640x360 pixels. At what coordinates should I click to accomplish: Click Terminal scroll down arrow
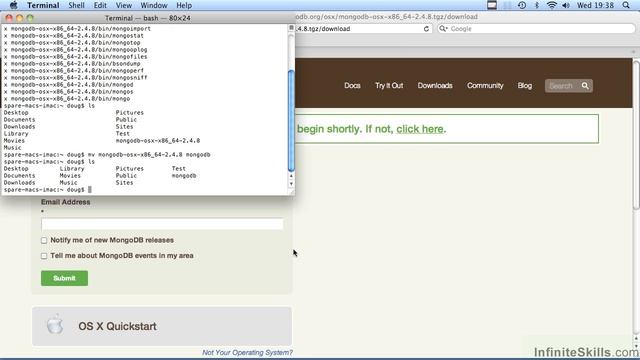point(291,183)
